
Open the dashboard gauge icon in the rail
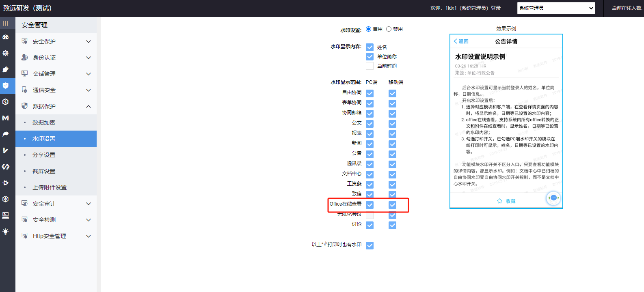pos(5,37)
